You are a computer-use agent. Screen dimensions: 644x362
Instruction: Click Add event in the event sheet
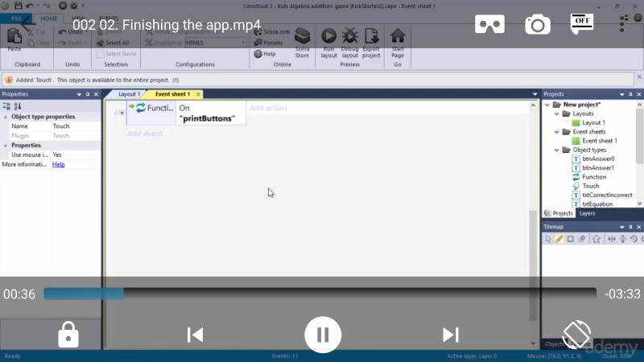pyautogui.click(x=145, y=134)
